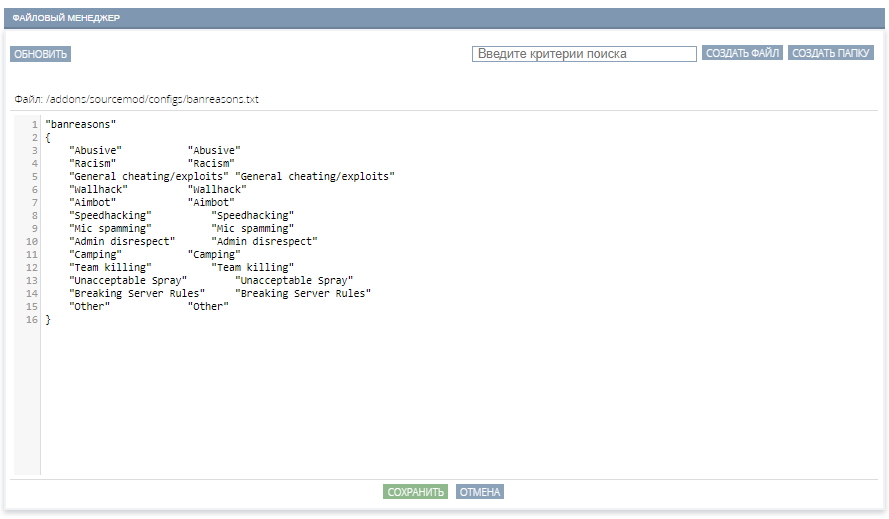Focus the search criteria input field
The image size is (889, 519).
[584, 54]
